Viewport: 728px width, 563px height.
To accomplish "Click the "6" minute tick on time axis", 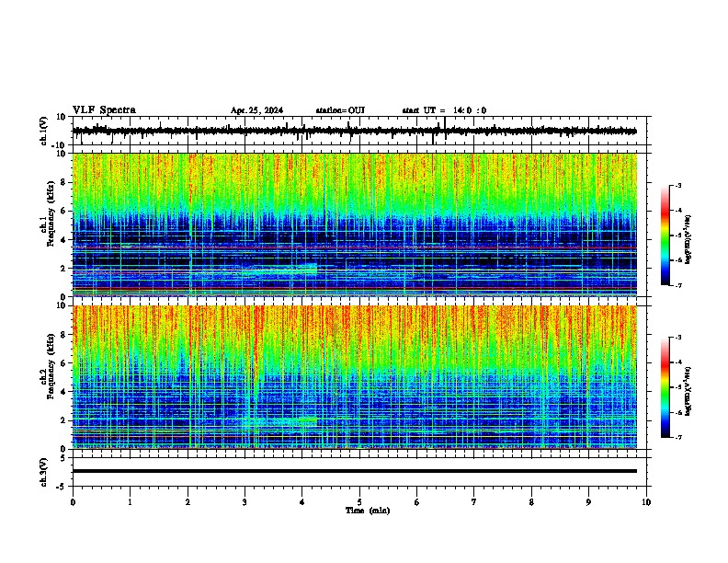I will tap(417, 502).
